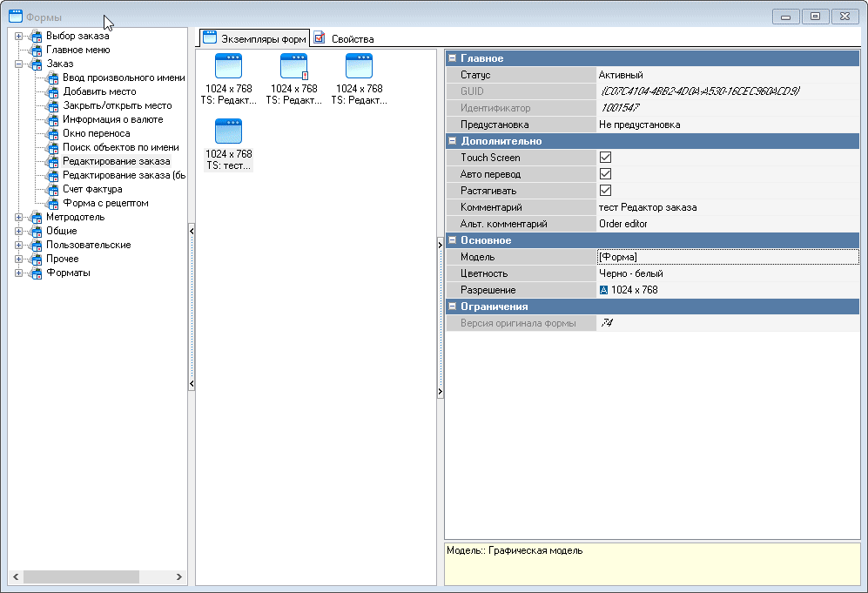The height and width of the screenshot is (593, 868).
Task: Select 'Информация о валюте' in the tree
Action: [x=112, y=119]
